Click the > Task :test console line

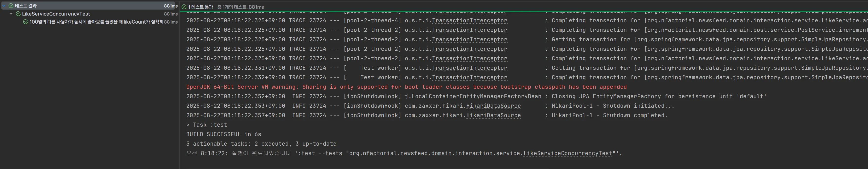(x=206, y=125)
